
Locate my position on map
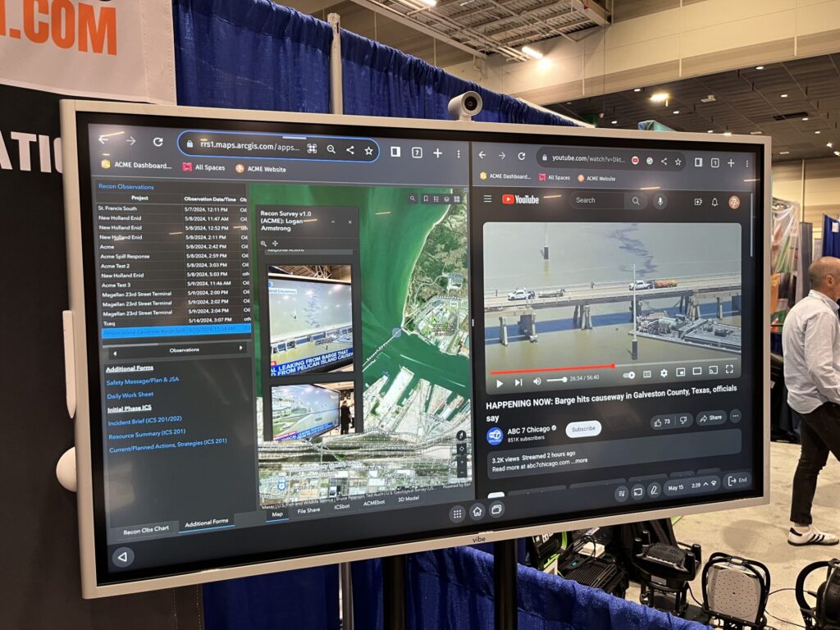point(462,449)
